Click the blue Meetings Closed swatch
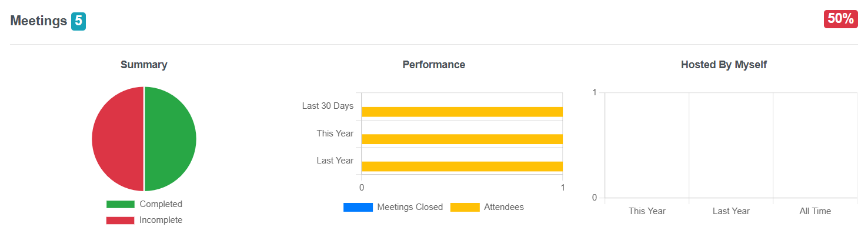Screen dimensions: 868x247 pos(358,207)
